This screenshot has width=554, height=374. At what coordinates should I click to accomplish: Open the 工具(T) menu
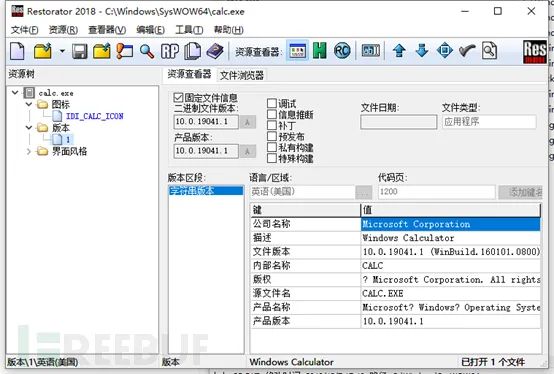(x=189, y=30)
